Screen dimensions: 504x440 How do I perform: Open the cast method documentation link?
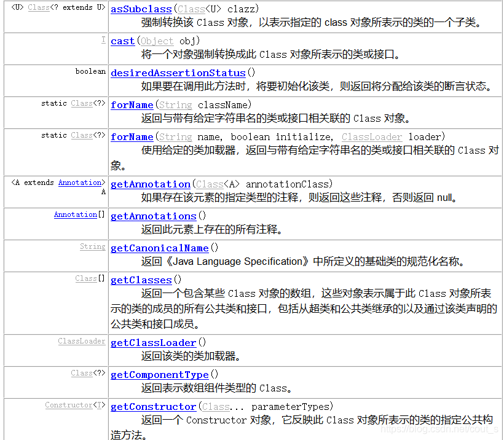coord(122,41)
